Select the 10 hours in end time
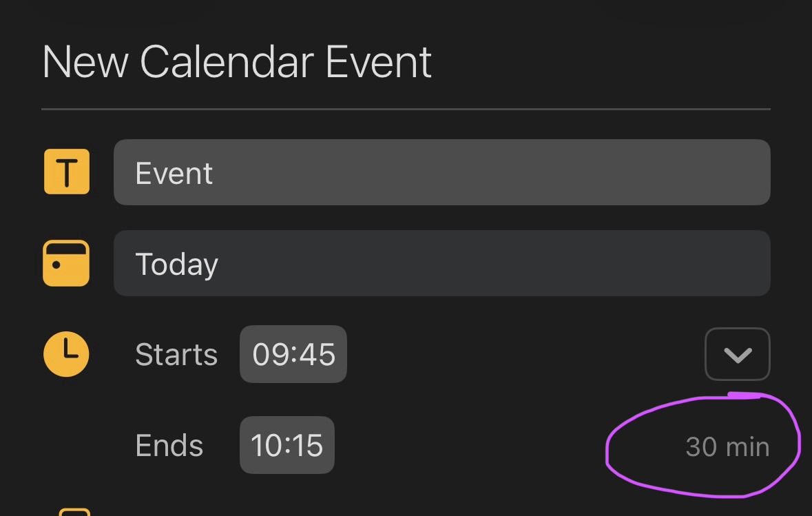 265,446
